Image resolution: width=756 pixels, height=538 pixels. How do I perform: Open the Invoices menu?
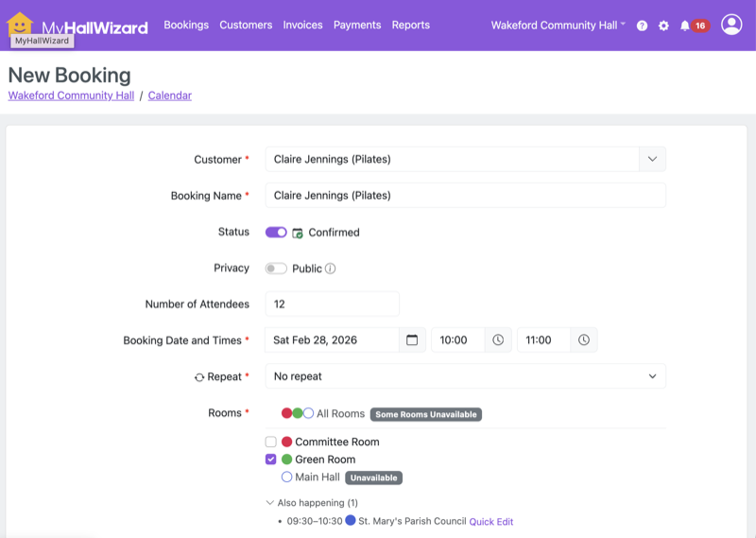click(302, 25)
